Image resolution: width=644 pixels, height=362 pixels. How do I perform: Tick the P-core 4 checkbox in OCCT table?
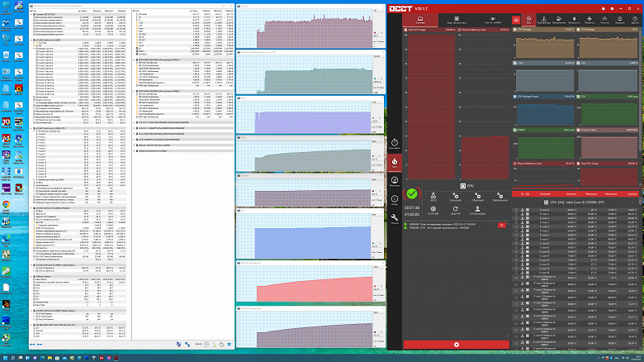pyautogui.click(x=516, y=226)
